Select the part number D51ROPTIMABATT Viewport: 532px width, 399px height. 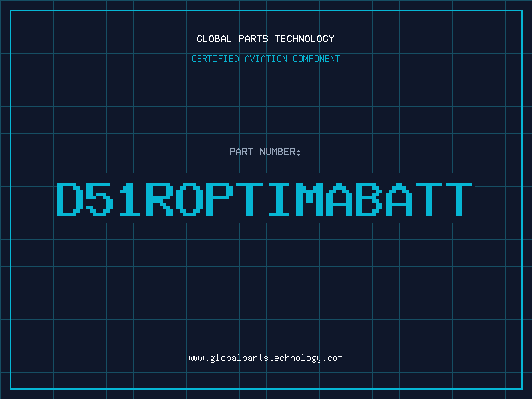pyautogui.click(x=264, y=199)
